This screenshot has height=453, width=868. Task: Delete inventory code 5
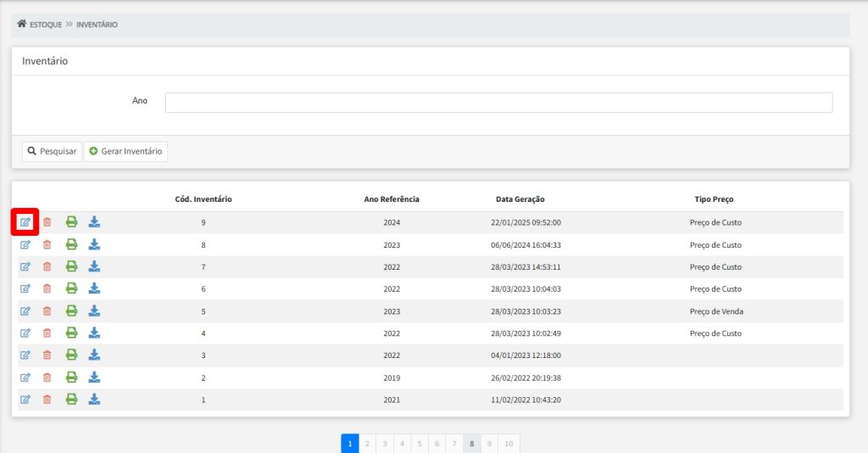point(47,310)
